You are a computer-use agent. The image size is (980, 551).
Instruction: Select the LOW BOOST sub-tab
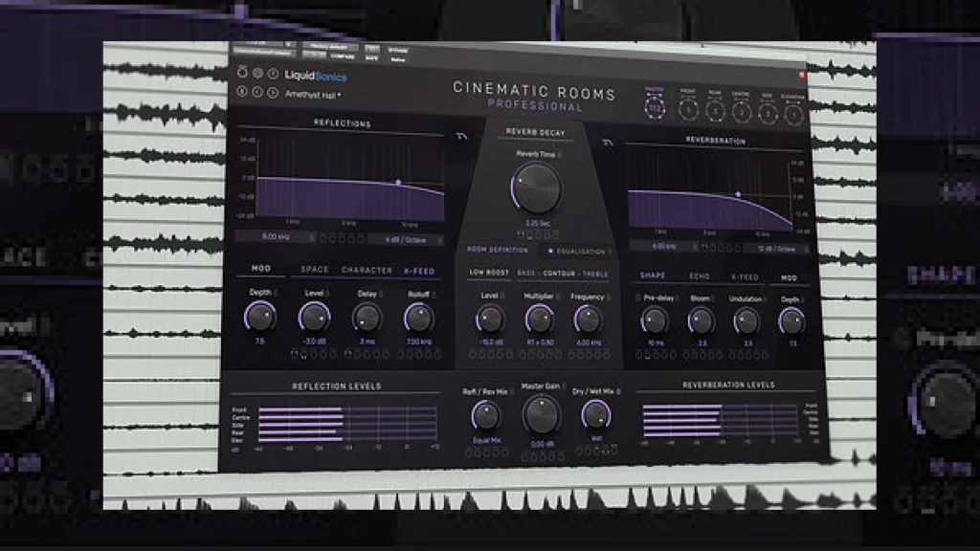pos(489,273)
